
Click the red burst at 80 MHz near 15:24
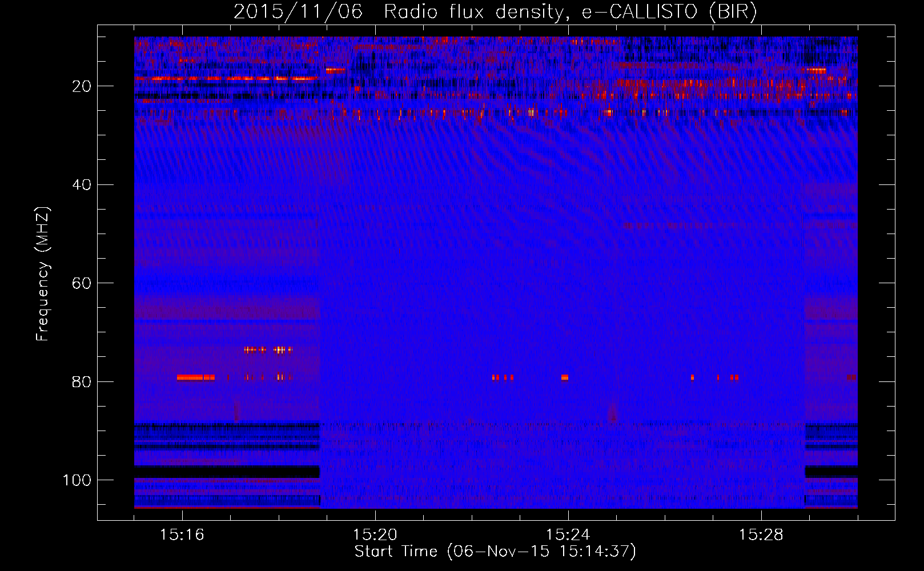click(x=565, y=377)
